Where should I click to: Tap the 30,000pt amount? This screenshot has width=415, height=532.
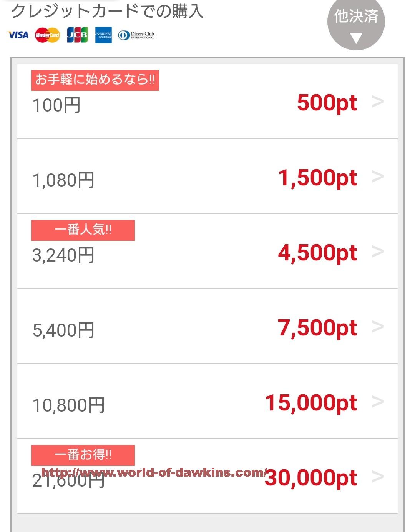pos(311,478)
